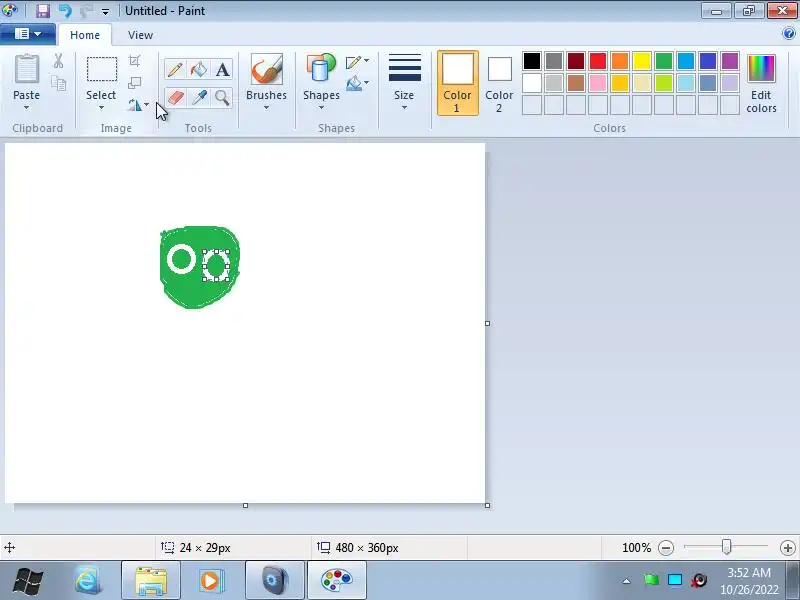
Task: Expand the Rotate dropdown arrow
Action: point(146,105)
